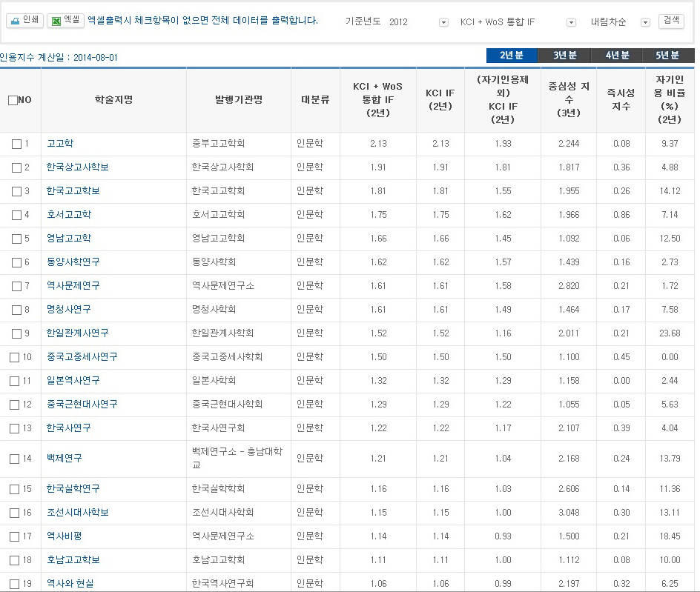Screen dimensions: 700x592
Task: Check the box for row 16 조선시대사학보
Action: click(15, 513)
